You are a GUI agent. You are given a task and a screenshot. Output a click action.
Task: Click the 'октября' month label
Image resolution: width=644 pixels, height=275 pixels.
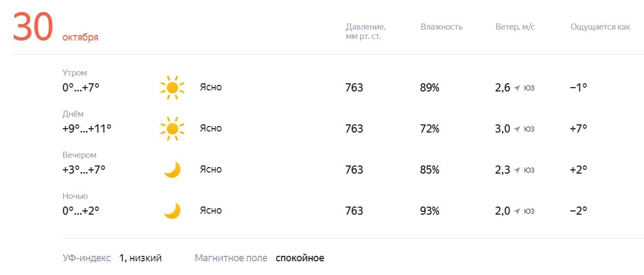tap(80, 37)
